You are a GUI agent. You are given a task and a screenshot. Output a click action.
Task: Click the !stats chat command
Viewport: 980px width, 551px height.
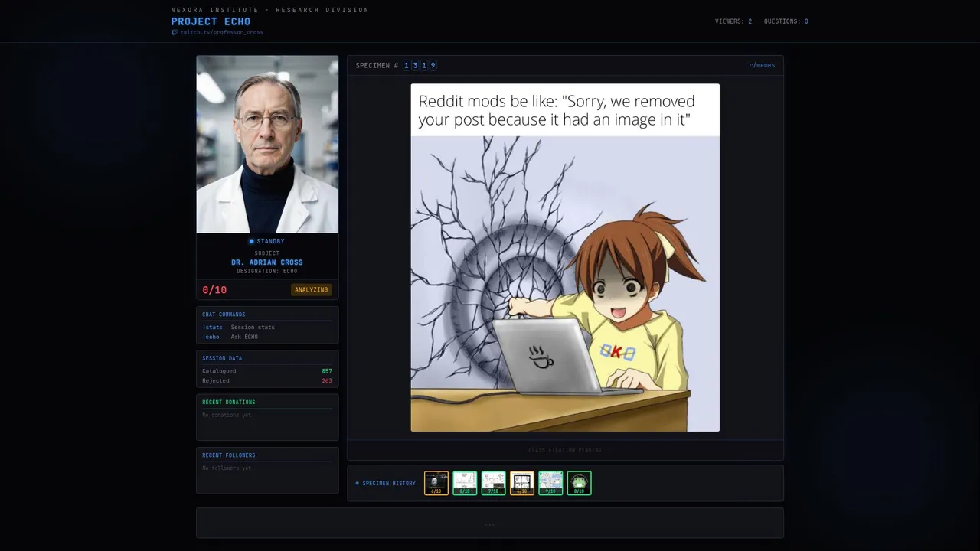212,327
